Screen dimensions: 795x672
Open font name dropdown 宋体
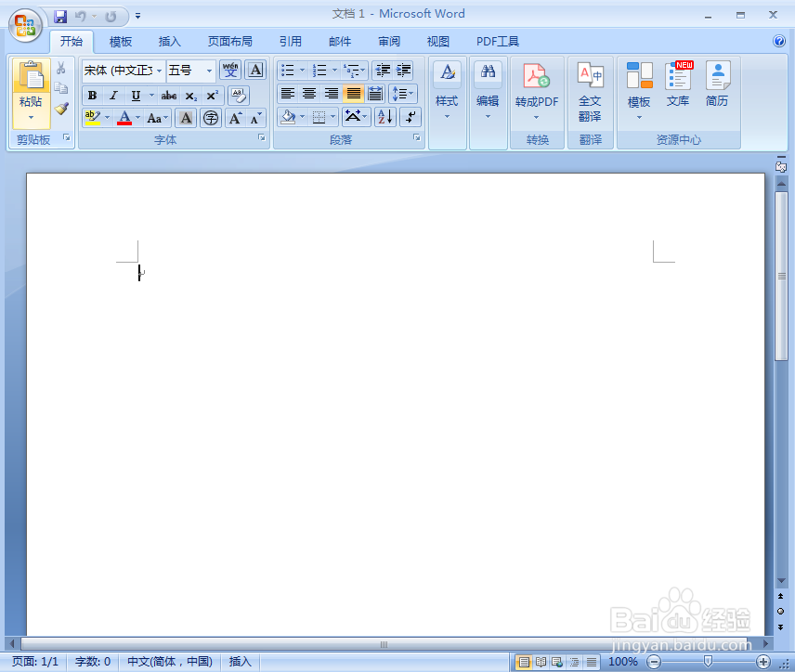[x=159, y=71]
